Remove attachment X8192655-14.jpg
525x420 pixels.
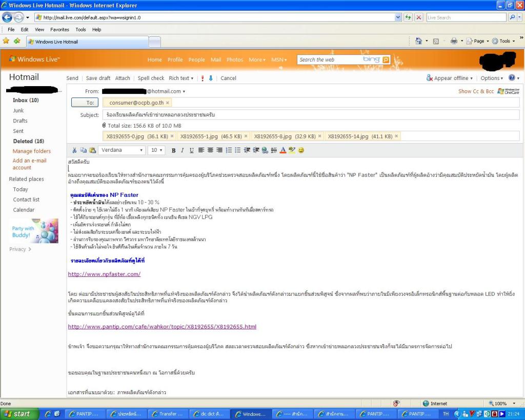pyautogui.click(x=396, y=136)
